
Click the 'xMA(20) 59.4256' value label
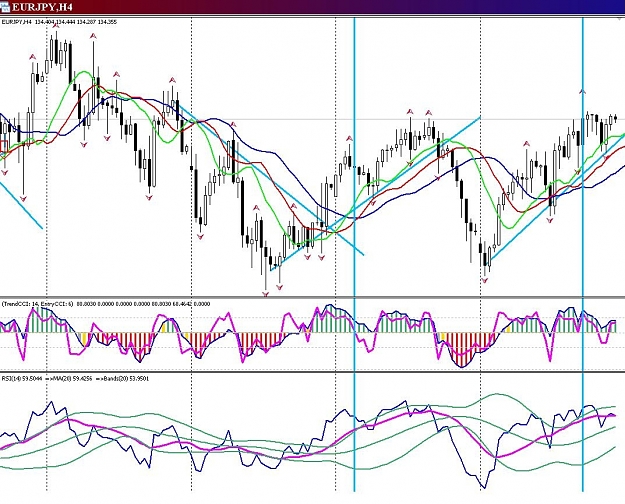coord(69,378)
